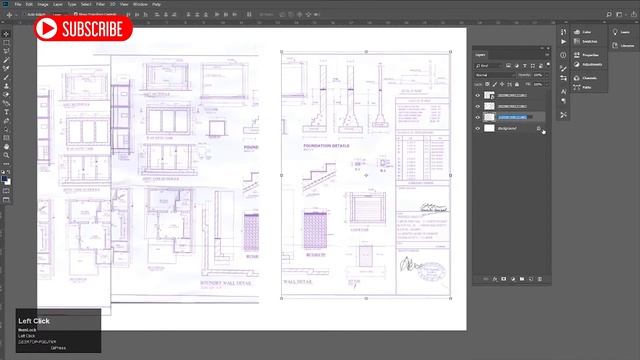Open the Fill slider arrow

pyautogui.click(x=547, y=84)
